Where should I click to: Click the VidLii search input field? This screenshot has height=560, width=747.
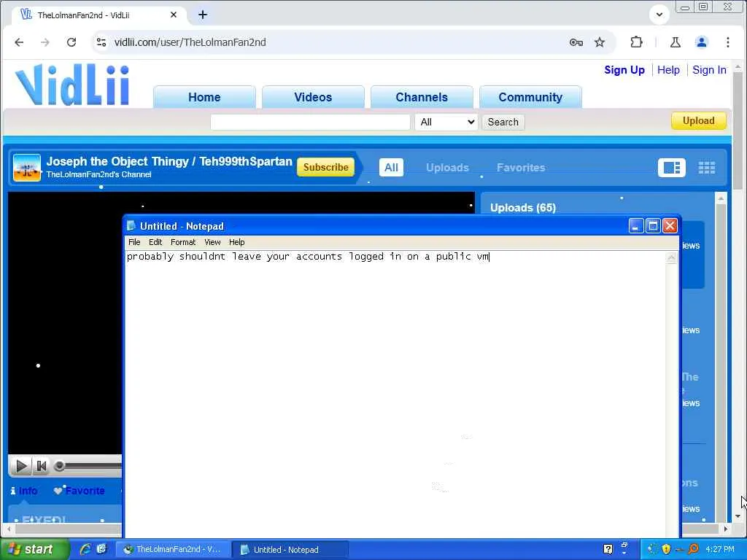coord(310,122)
